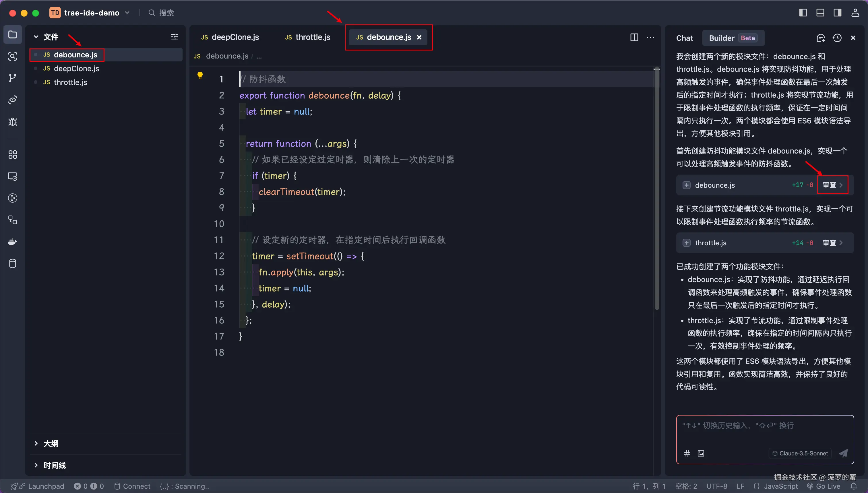Open chat history clock icon
This screenshot has width=868, height=493.
click(x=837, y=38)
